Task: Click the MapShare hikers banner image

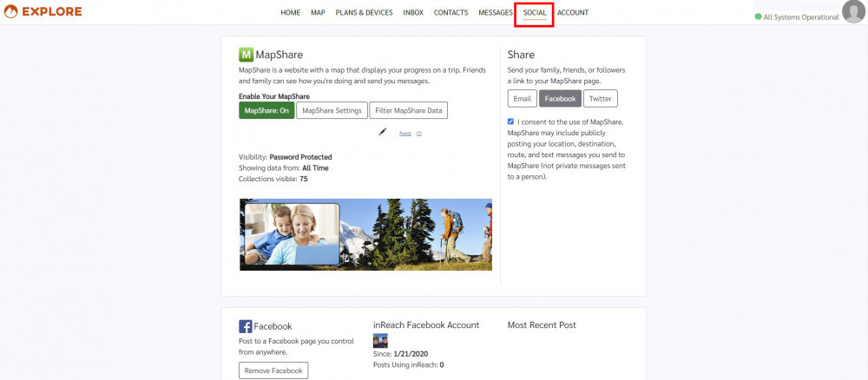Action: tap(366, 234)
